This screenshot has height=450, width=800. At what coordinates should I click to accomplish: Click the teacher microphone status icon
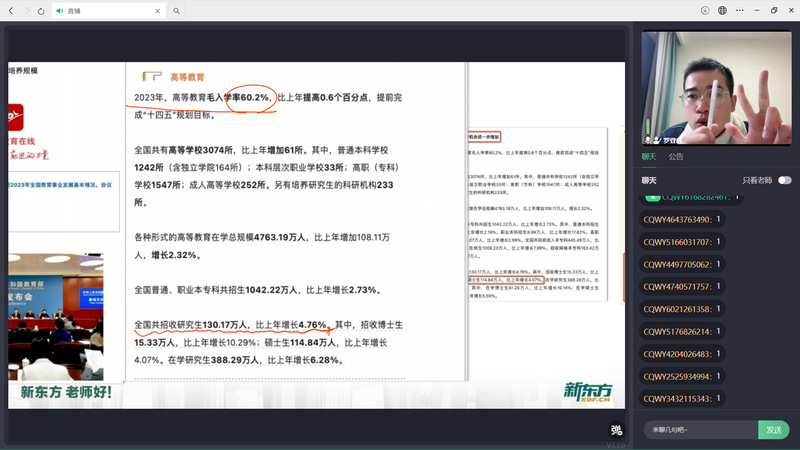(648, 139)
